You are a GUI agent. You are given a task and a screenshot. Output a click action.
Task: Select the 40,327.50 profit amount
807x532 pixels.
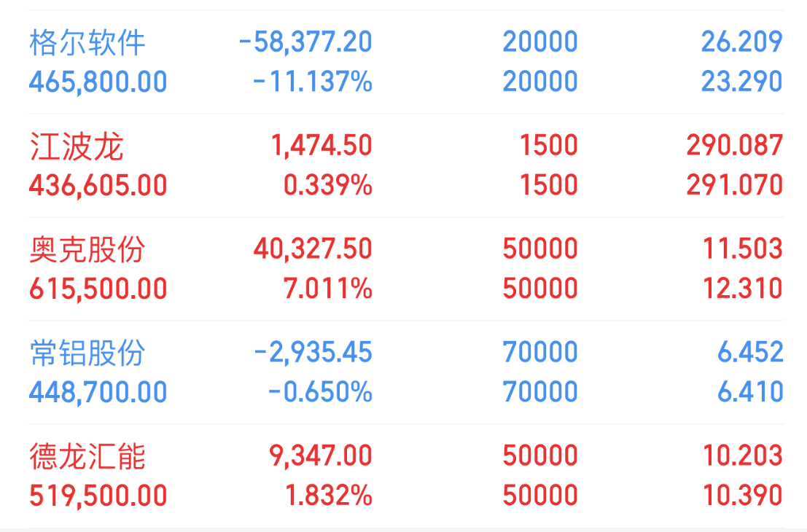tap(313, 249)
